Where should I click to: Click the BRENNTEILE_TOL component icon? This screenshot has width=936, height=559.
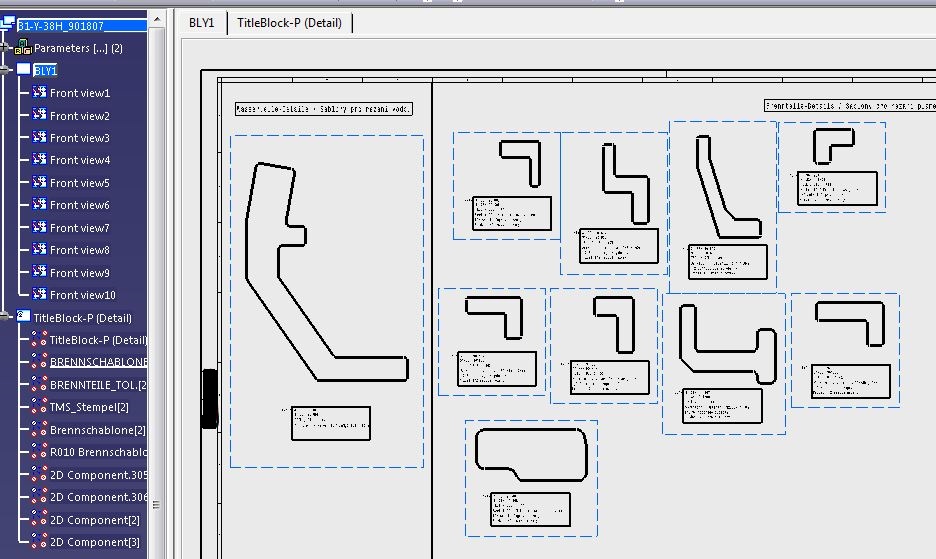click(40, 384)
